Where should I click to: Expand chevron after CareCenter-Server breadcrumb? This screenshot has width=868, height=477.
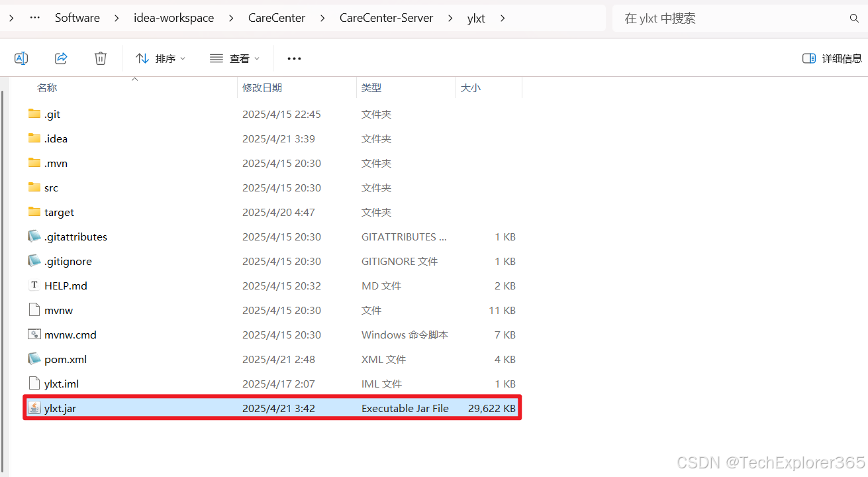pos(451,18)
